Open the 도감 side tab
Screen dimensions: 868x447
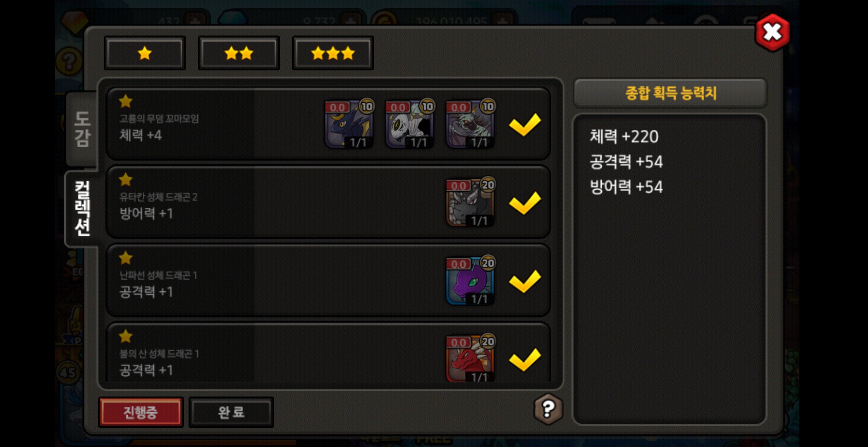82,129
